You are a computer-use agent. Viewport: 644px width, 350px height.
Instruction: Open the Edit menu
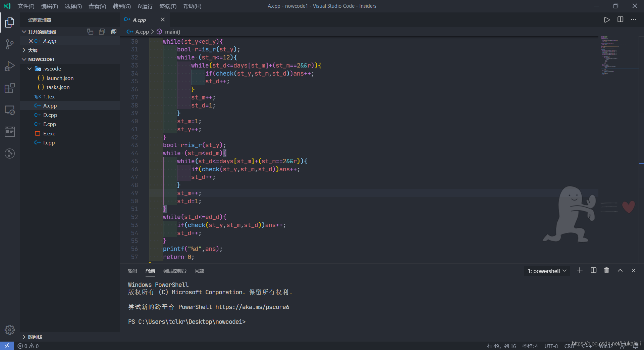click(50, 6)
